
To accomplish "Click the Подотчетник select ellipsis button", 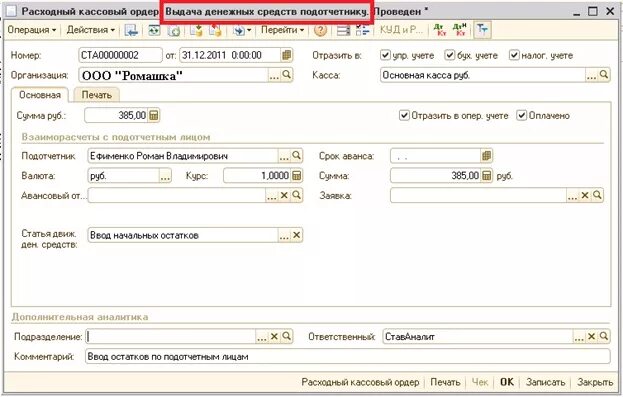I will point(284,156).
